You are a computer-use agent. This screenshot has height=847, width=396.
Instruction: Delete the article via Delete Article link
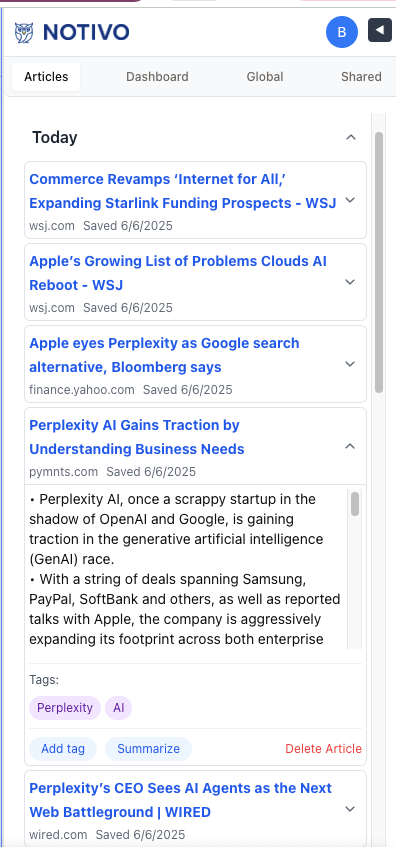click(x=324, y=749)
